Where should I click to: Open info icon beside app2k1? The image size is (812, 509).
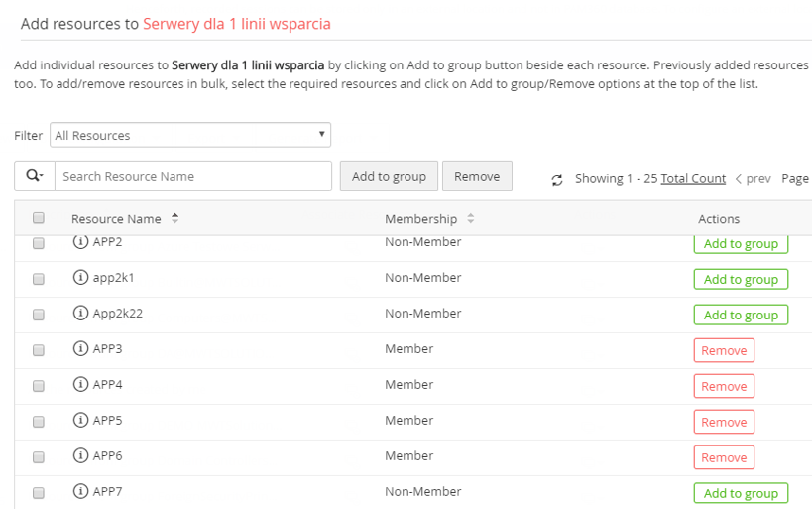(80, 278)
